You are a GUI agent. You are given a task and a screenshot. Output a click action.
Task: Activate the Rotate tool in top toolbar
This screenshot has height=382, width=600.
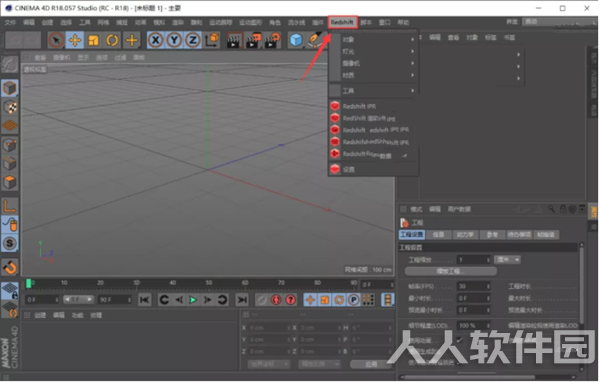[x=112, y=40]
